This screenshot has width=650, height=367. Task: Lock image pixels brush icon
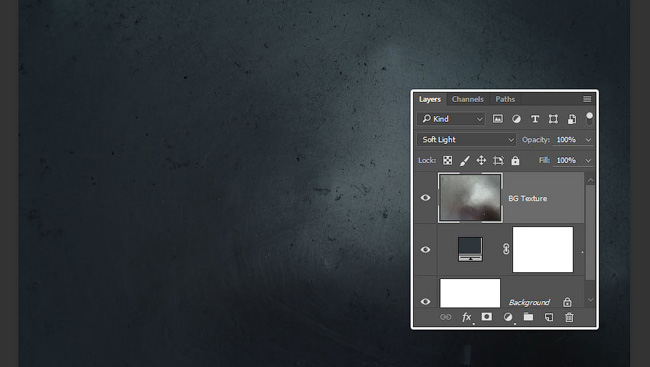click(465, 160)
